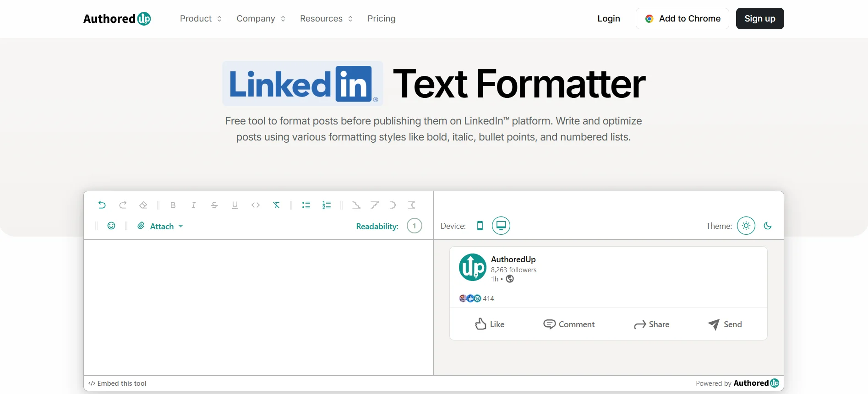Apply monospace code formatting
Viewport: 868px width, 394px height.
(256, 205)
